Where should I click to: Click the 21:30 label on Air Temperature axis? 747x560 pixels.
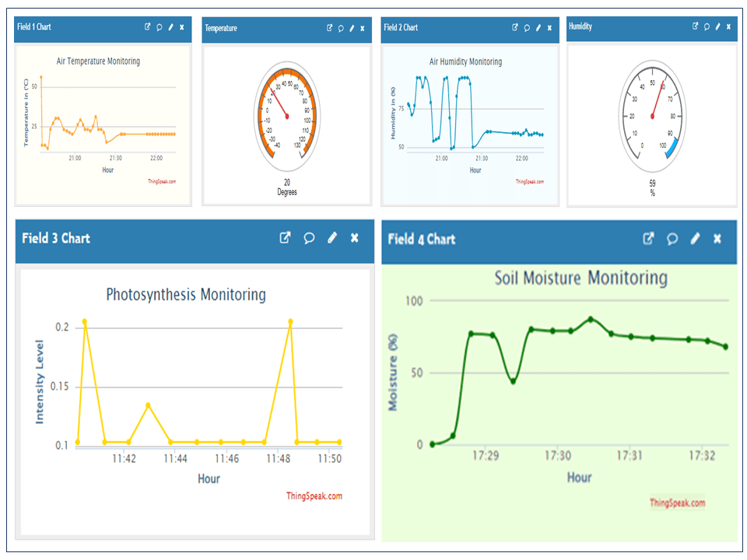tap(115, 158)
